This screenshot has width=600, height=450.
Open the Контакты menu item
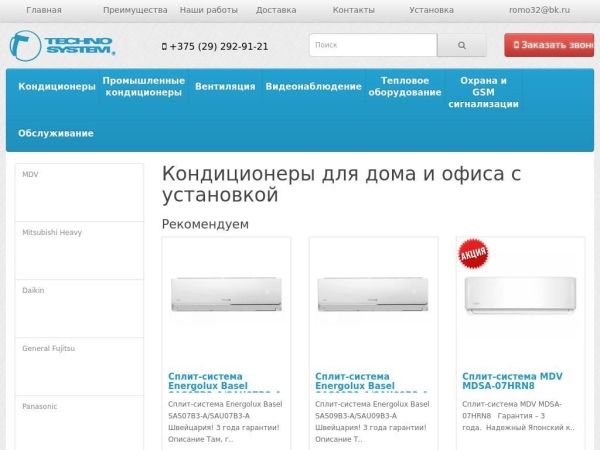354,10
